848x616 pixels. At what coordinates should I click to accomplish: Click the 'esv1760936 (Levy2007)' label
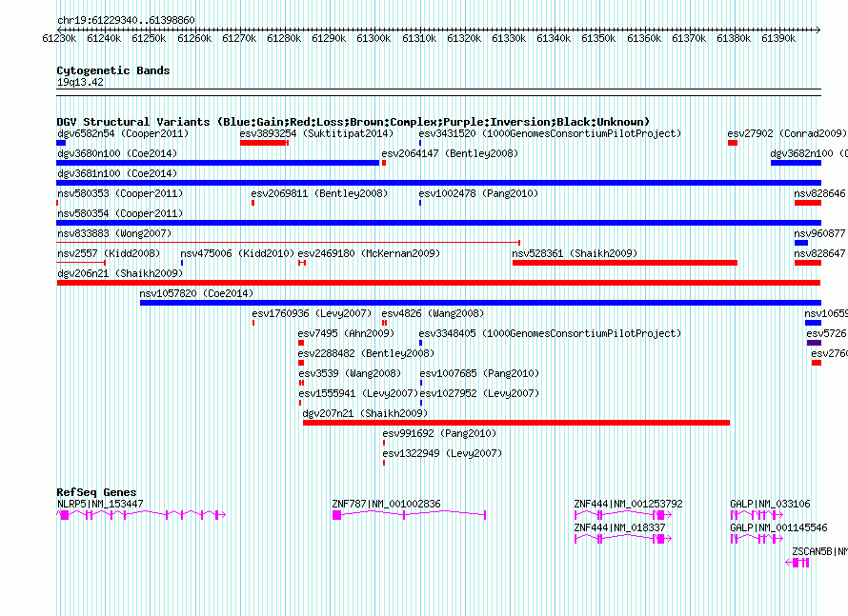312,313
